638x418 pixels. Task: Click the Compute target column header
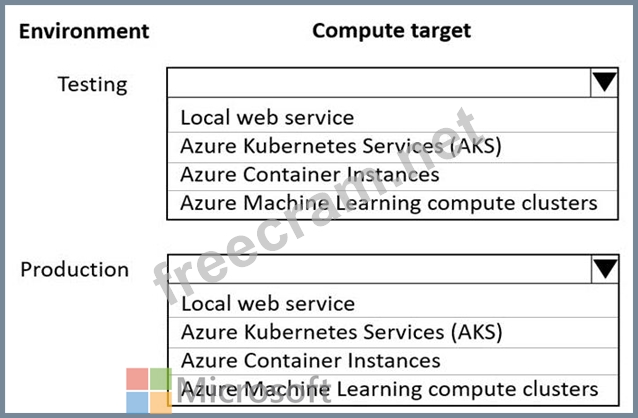(x=391, y=31)
